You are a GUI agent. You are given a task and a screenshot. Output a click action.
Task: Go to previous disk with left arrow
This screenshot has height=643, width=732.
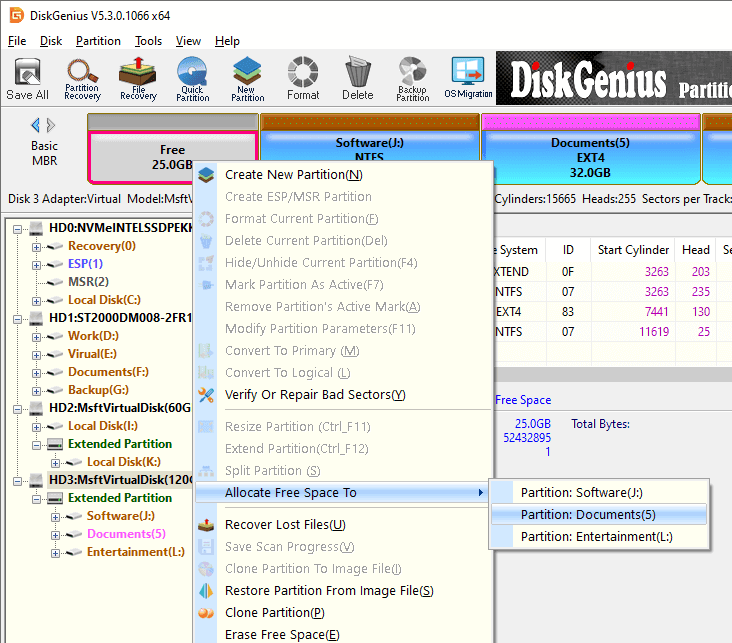[x=36, y=125]
